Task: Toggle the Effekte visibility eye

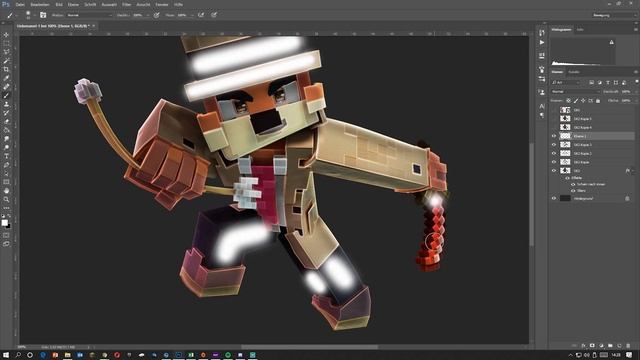Action: pyautogui.click(x=567, y=178)
